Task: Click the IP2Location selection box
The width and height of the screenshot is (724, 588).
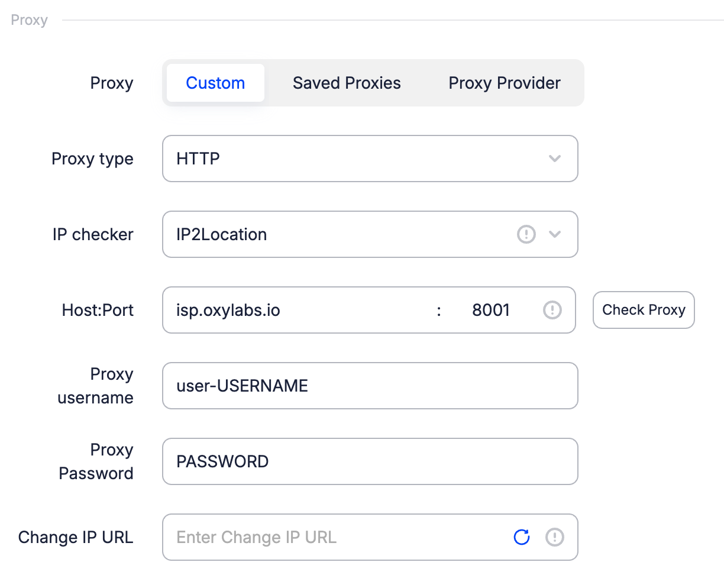Action: [x=337, y=234]
